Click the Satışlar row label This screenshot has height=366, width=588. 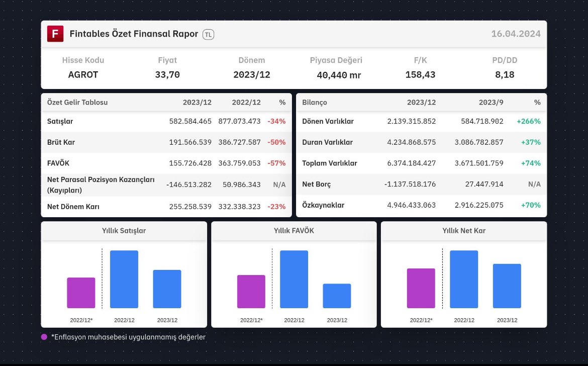click(60, 121)
